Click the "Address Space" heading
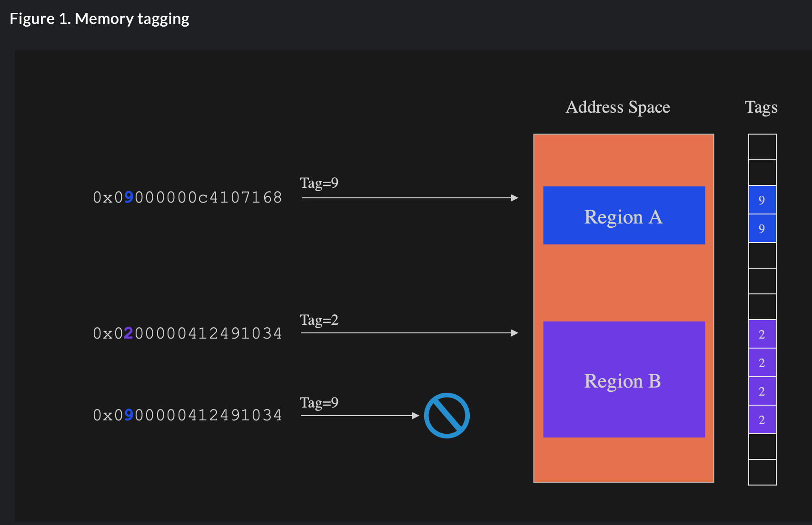The width and height of the screenshot is (812, 525). pyautogui.click(x=617, y=107)
